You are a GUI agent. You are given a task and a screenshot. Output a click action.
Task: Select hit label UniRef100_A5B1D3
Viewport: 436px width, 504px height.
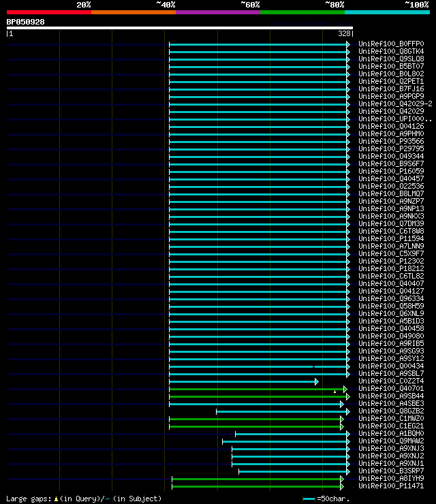point(391,321)
